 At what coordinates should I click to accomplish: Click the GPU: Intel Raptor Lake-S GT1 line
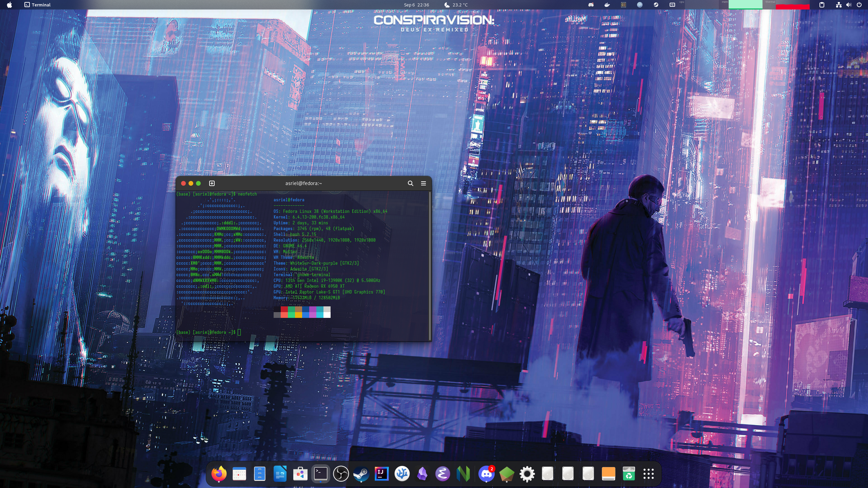pos(329,292)
